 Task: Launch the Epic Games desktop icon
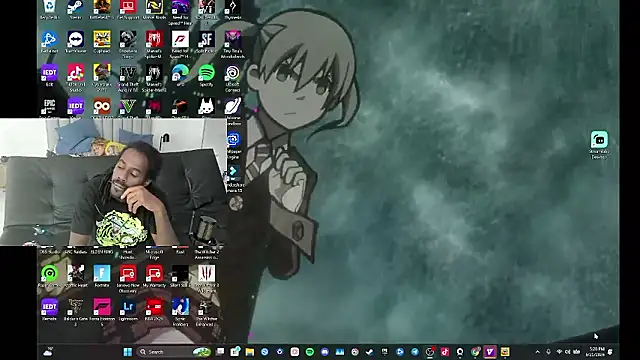tap(49, 108)
